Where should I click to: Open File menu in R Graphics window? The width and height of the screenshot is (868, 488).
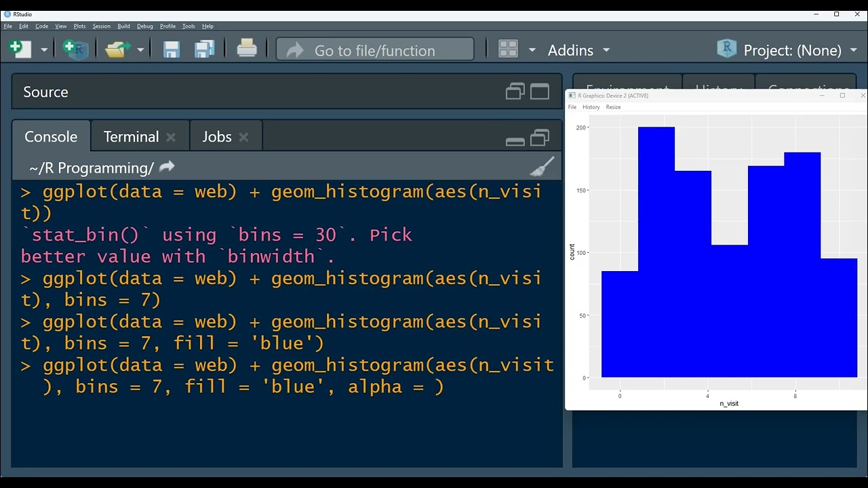(x=572, y=107)
